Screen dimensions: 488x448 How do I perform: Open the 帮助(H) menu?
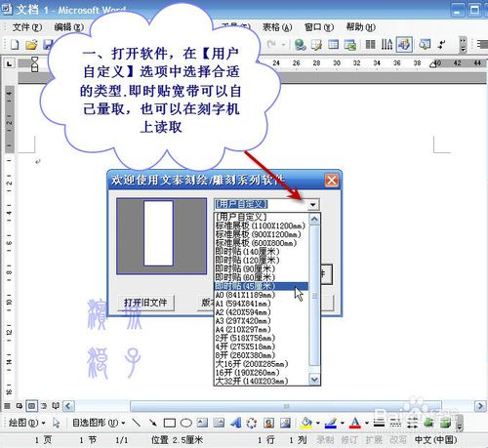click(x=361, y=27)
